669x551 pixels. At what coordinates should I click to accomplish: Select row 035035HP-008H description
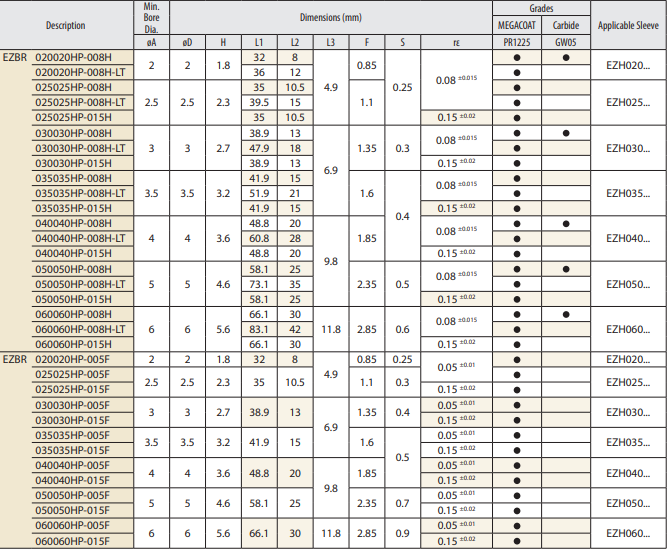pyautogui.click(x=73, y=178)
